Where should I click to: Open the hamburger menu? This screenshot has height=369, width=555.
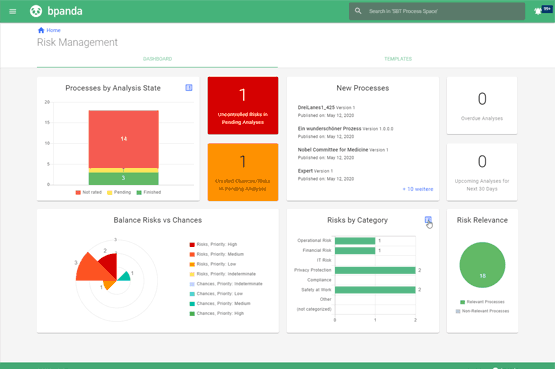[12, 11]
